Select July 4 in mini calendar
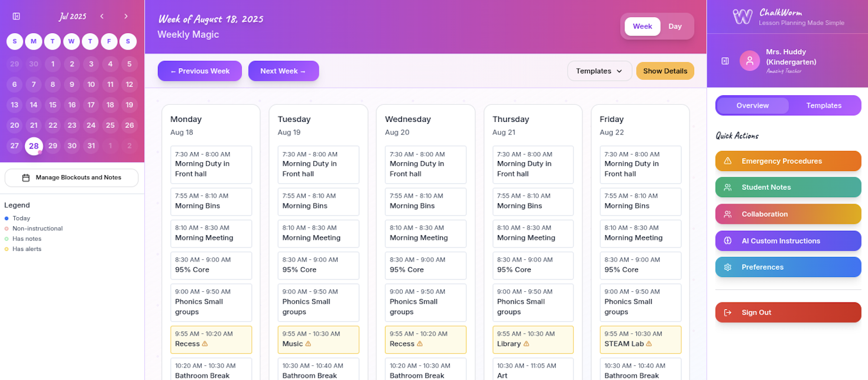This screenshot has height=380, width=868. (x=110, y=65)
